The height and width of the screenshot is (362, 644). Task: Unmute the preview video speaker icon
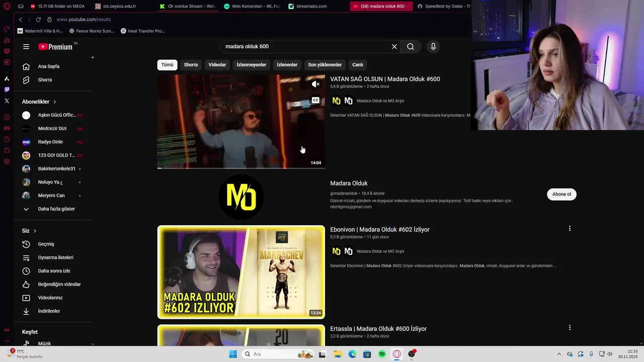pyautogui.click(x=315, y=84)
